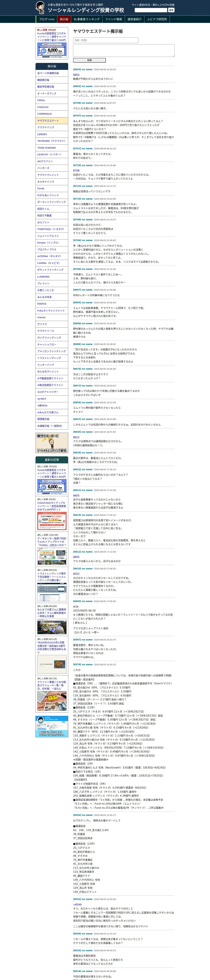Open オルタナバンク board link
The width and height of the screenshot is (210, 980).
(x=52, y=182)
